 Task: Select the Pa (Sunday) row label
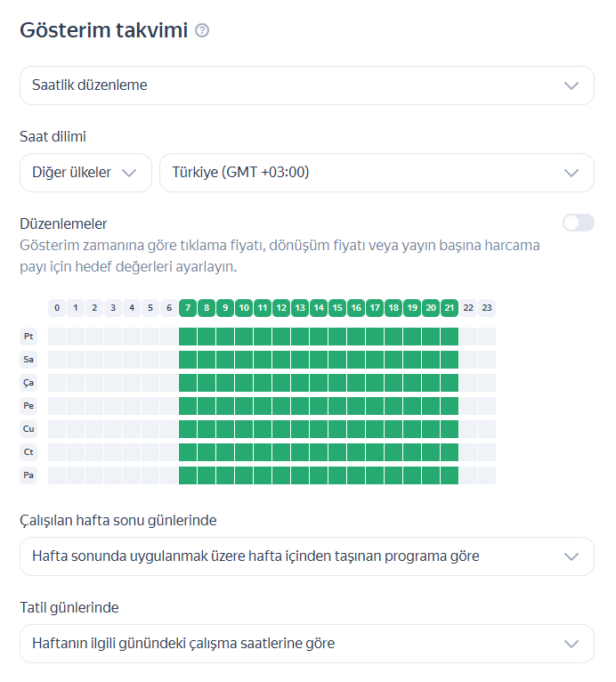coord(29,475)
